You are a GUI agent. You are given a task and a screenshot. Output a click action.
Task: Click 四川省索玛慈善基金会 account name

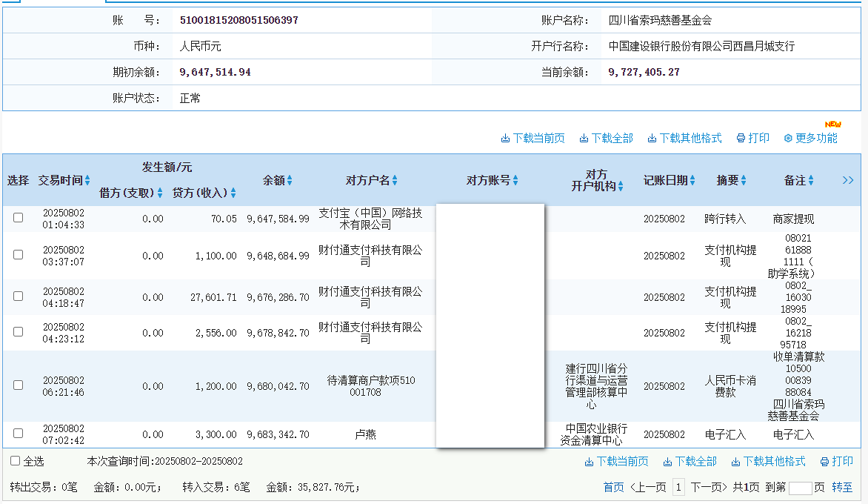(660, 21)
